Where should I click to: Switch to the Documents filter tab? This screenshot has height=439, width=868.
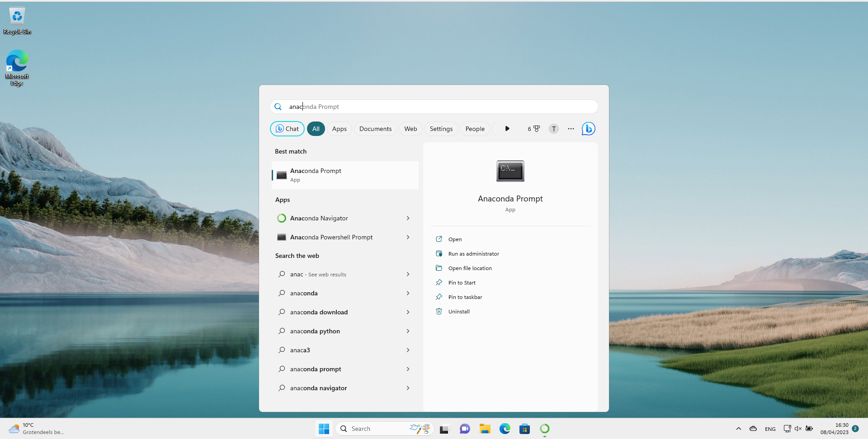point(376,129)
